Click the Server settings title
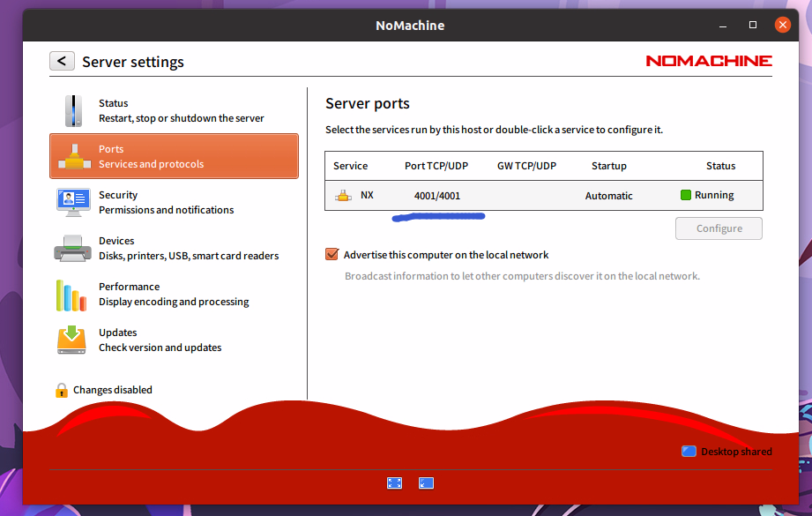 click(133, 62)
